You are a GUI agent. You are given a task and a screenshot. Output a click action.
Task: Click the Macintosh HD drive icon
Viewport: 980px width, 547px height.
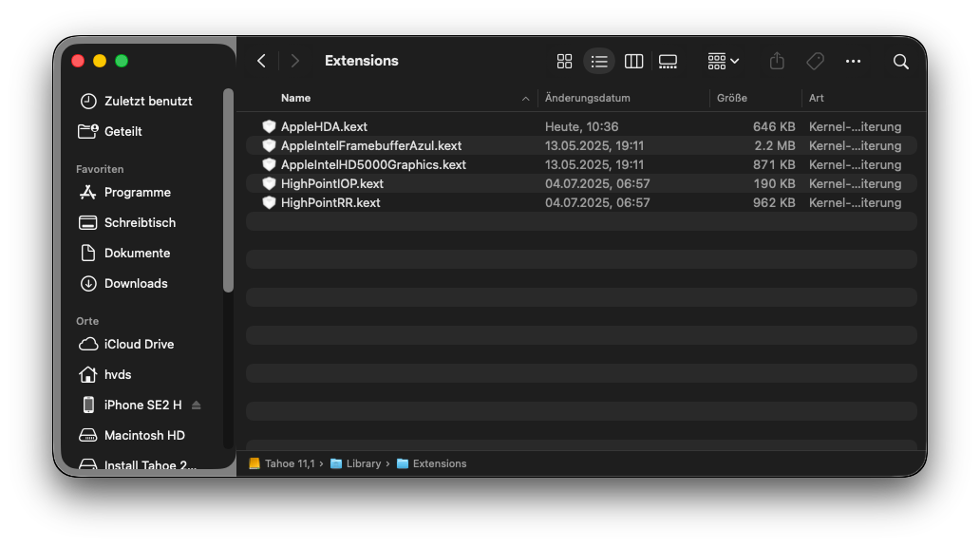click(88, 435)
